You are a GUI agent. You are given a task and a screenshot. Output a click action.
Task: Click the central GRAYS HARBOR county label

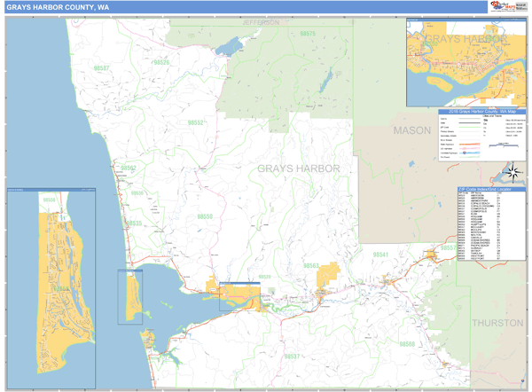(x=299, y=169)
